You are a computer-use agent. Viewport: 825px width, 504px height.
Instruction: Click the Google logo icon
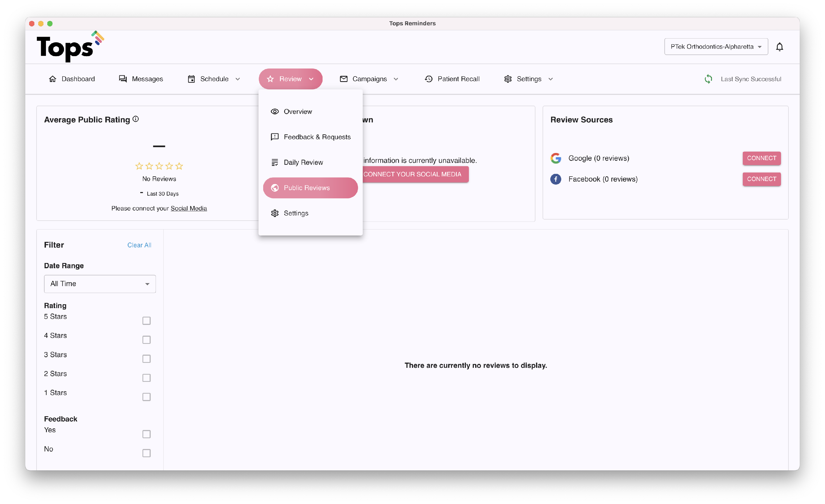[x=556, y=158]
